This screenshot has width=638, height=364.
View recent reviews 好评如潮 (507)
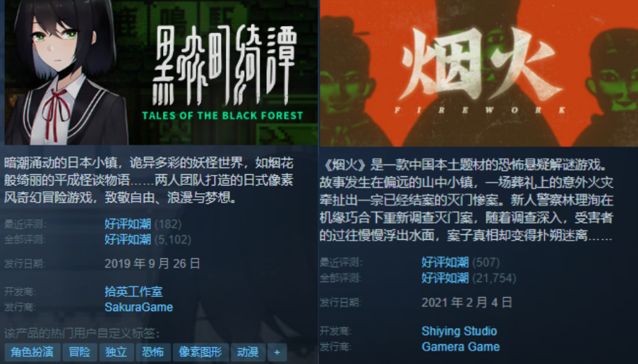(460, 262)
